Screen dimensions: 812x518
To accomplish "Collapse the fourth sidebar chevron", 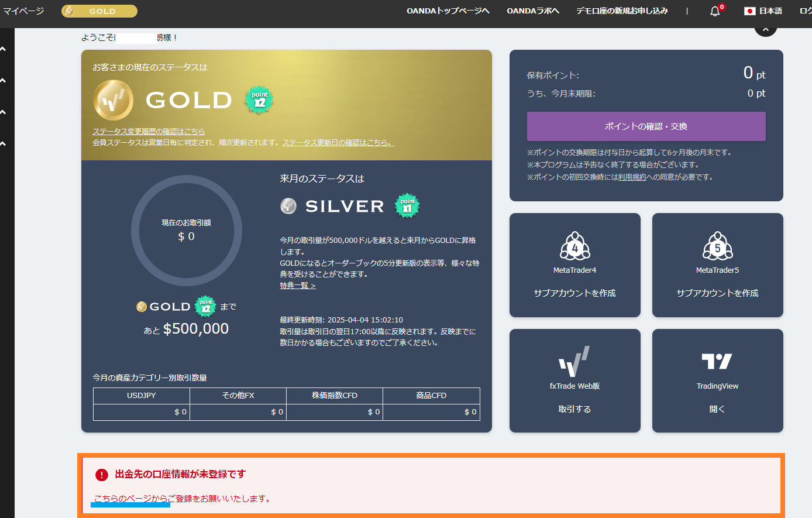I will [x=4, y=143].
